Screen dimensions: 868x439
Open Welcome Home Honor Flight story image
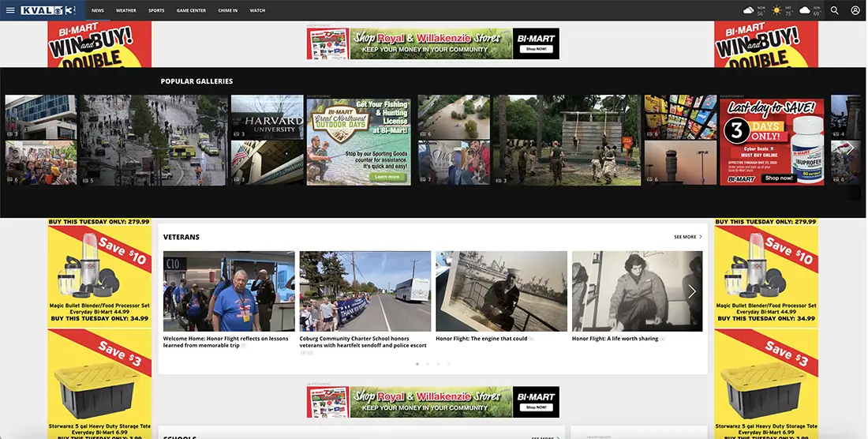tap(229, 291)
